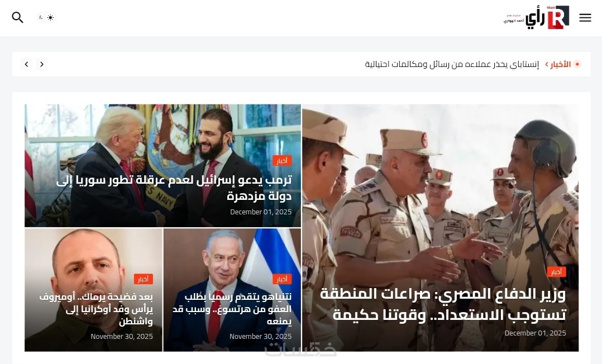Open defense minister article headline
The image size is (602, 364).
tap(443, 304)
